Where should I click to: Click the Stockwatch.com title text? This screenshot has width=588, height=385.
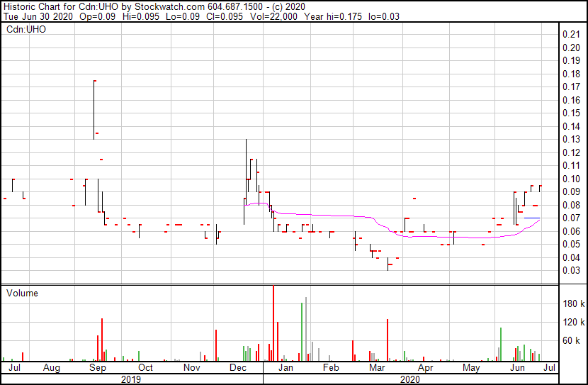169,7
